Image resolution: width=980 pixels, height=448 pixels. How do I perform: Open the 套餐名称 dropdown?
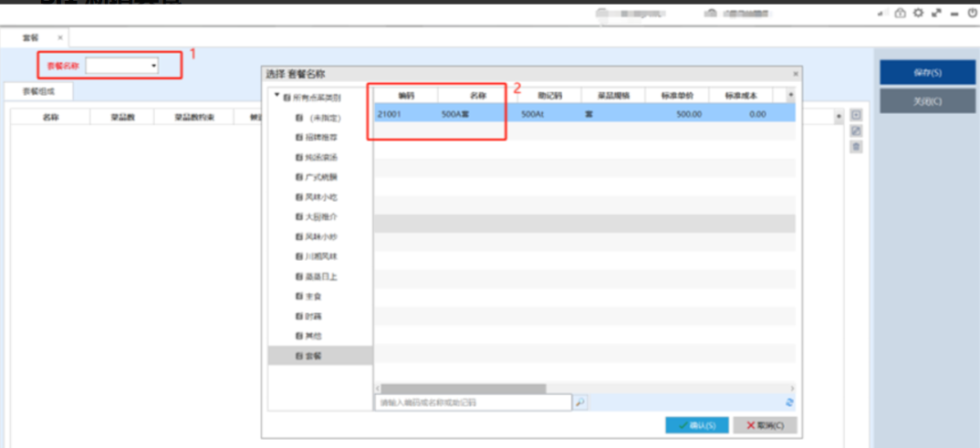(x=154, y=66)
